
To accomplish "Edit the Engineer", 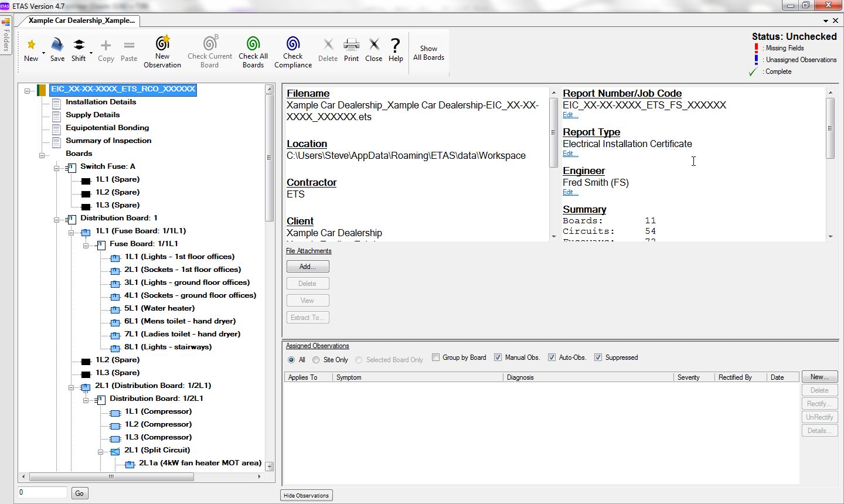I will 570,193.
